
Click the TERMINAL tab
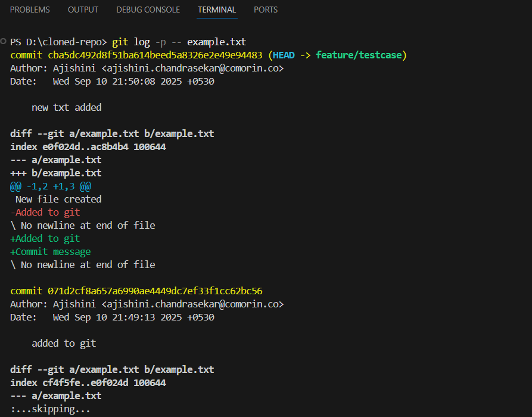pyautogui.click(x=217, y=10)
